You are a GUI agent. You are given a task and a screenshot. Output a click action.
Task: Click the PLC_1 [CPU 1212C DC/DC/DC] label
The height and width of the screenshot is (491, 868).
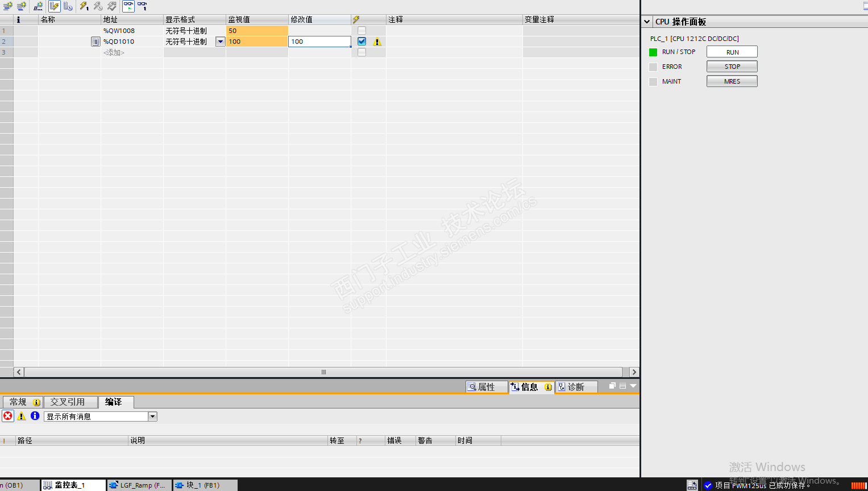[695, 39]
